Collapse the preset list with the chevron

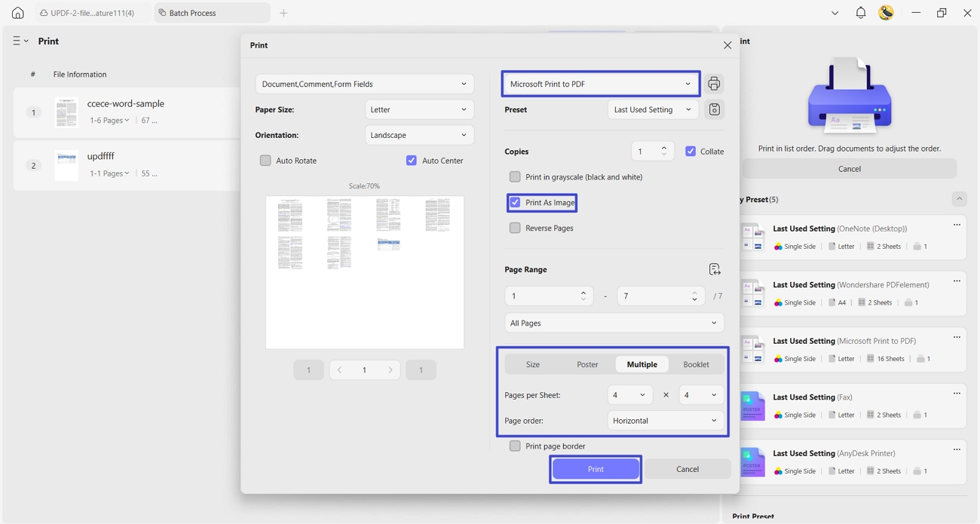tap(959, 199)
